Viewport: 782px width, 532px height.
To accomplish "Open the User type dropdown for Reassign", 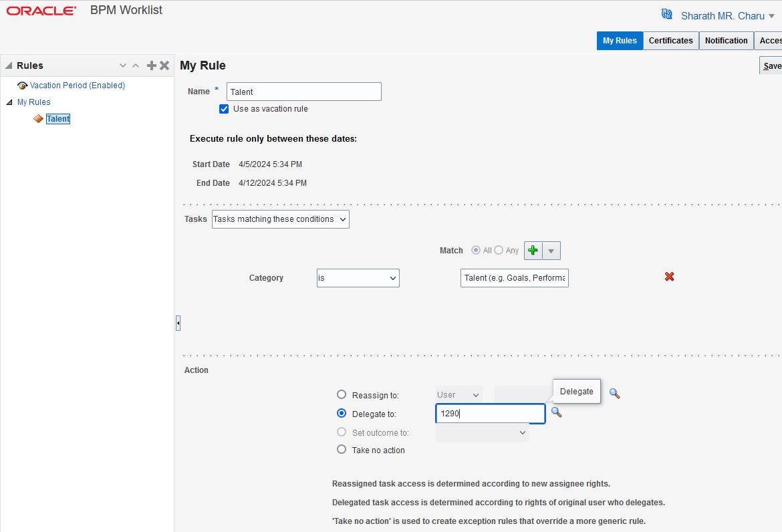I will [459, 395].
